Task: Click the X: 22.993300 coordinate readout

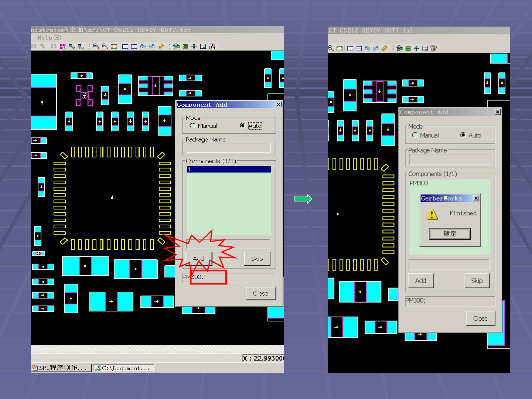Action: (263, 358)
